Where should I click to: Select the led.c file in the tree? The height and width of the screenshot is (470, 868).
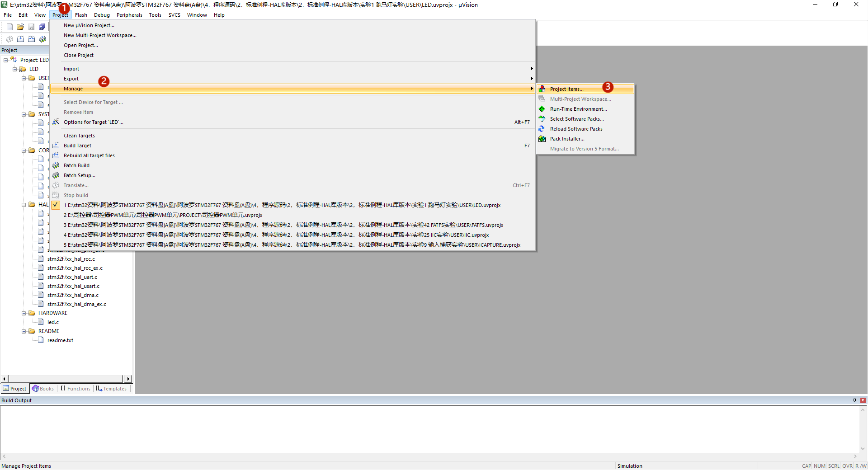(53, 322)
